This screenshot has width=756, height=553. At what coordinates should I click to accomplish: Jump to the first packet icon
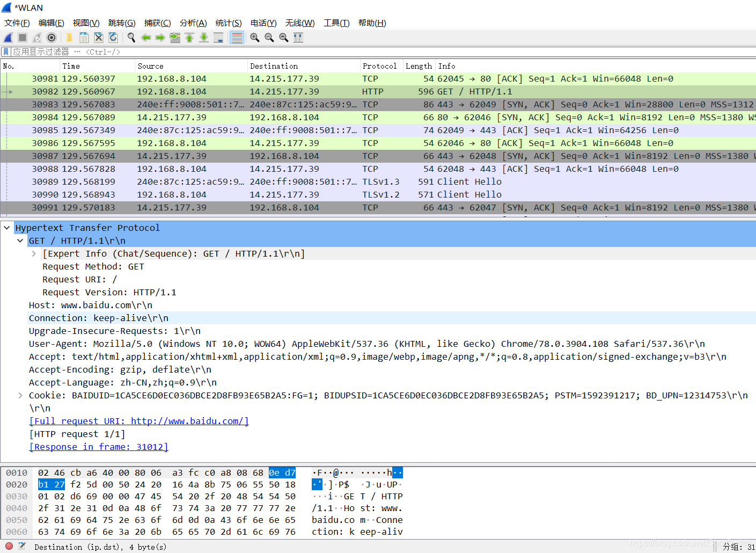[x=189, y=38]
